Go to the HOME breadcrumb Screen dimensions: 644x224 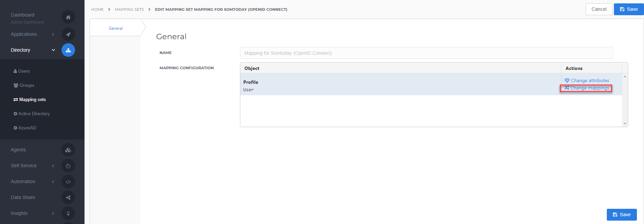(97, 9)
